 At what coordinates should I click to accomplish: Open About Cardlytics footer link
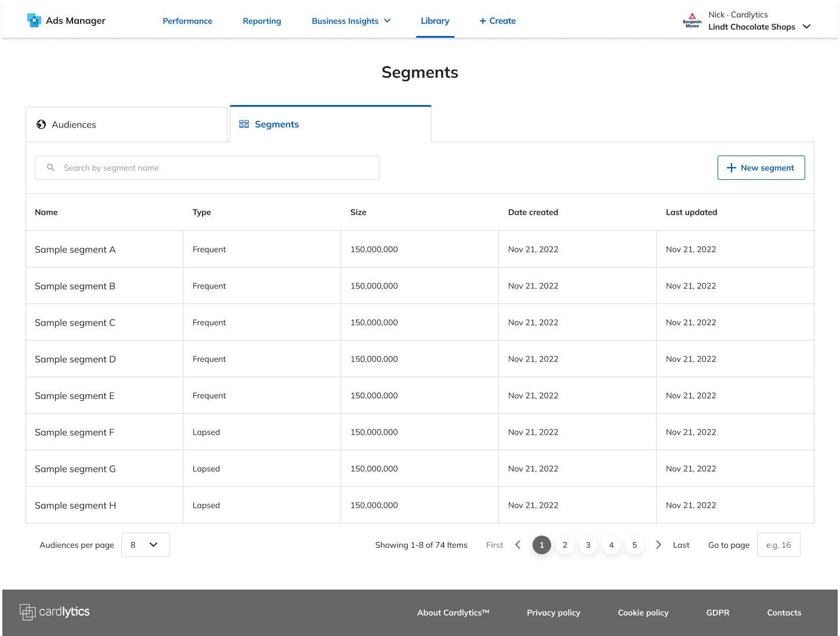coord(453,613)
